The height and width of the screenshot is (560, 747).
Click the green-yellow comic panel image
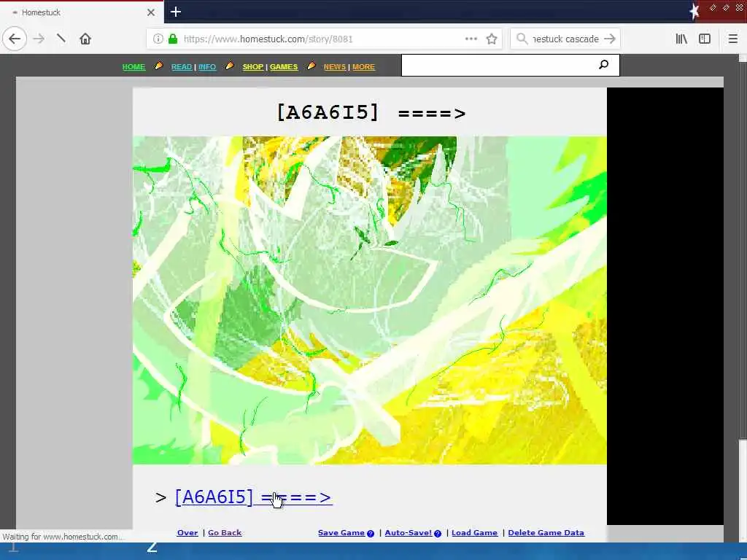click(x=370, y=300)
